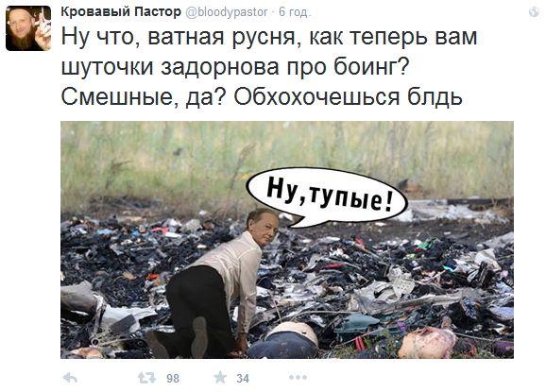This screenshot has height=392, width=546.
Task: Click the tweet line starting with "Смешные"
Action: coord(262,97)
